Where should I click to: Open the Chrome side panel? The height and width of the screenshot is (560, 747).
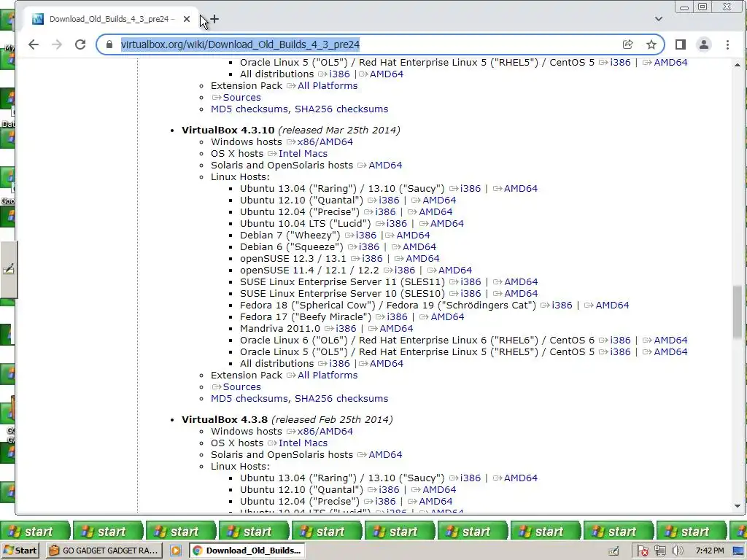[x=681, y=44]
